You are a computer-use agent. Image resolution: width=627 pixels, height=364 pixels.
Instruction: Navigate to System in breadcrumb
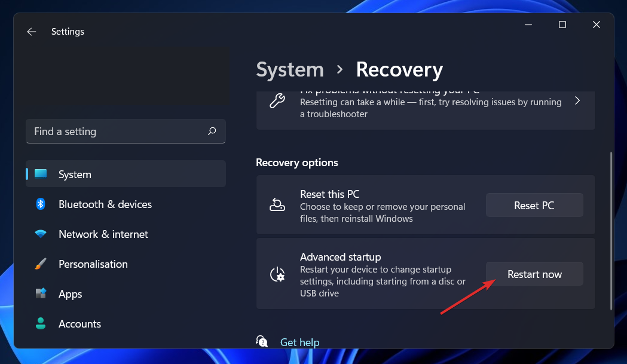click(x=290, y=70)
